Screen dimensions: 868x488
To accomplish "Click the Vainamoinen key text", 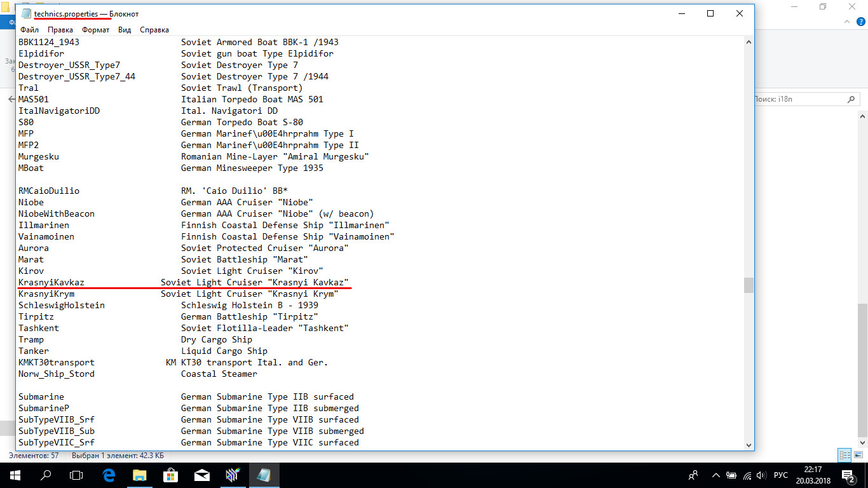I will [x=46, y=236].
